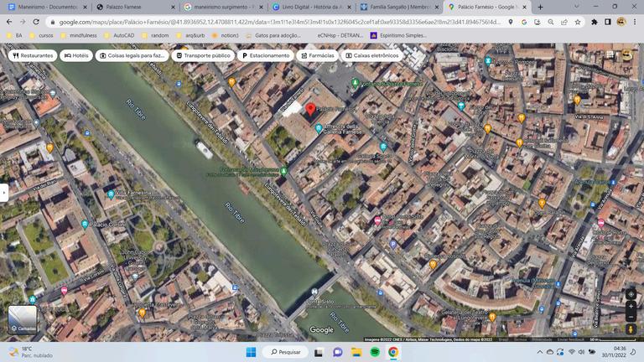Viewport: 644px width, 362px height.
Task: Open the weather widget showing 18°C
Action: coord(31,352)
